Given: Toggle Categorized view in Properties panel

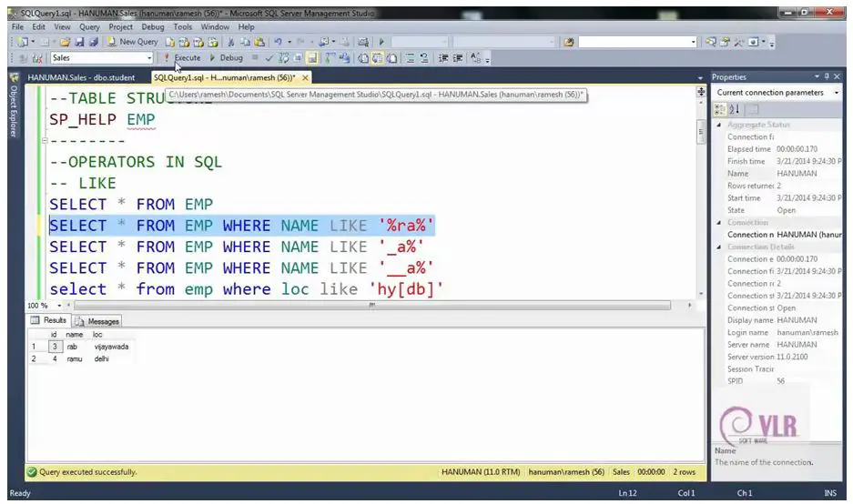Looking at the screenshot, I should click(x=720, y=109).
